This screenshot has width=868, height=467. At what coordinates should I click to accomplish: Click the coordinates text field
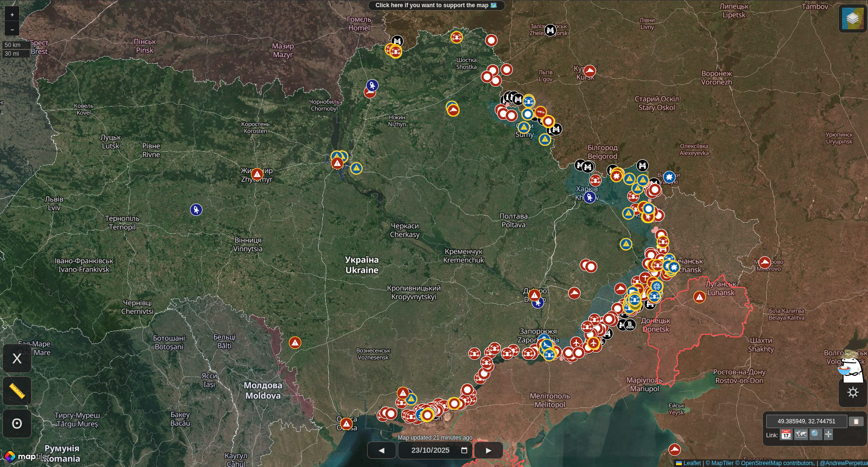(806, 421)
